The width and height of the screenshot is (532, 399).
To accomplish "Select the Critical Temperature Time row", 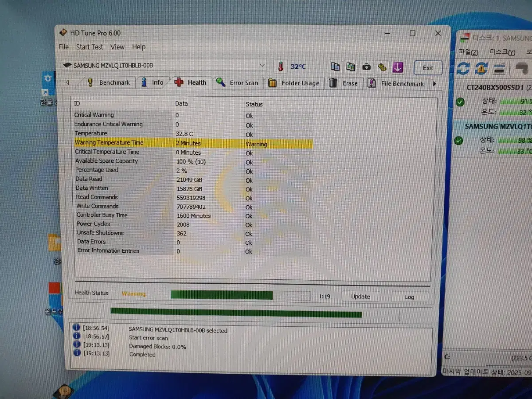I will 193,152.
